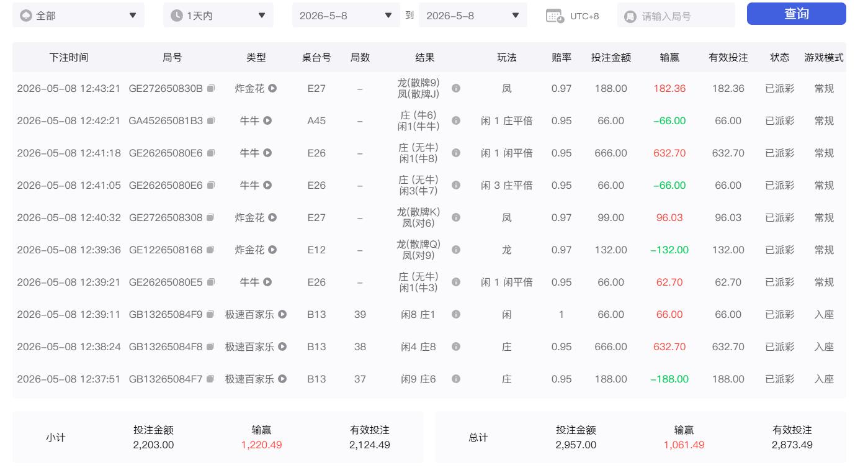Click the 玩法 column header
This screenshot has width=868, height=475.
click(507, 58)
